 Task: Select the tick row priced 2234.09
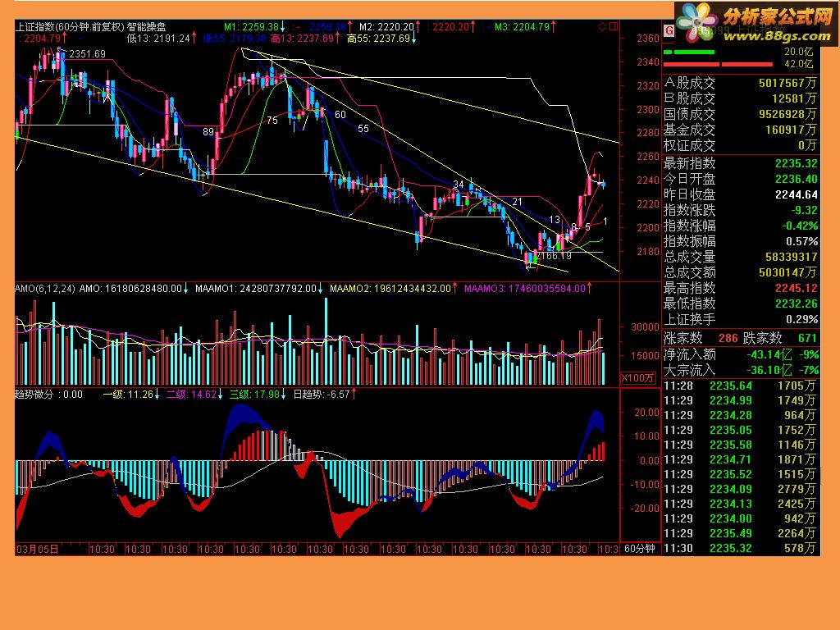[x=741, y=489]
